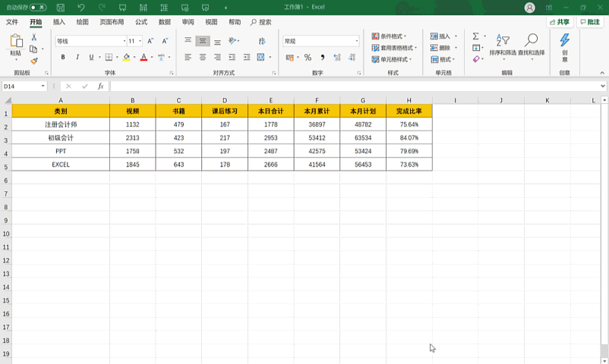Click the Format Painter brush icon
The width and height of the screenshot is (609, 364).
tap(33, 61)
